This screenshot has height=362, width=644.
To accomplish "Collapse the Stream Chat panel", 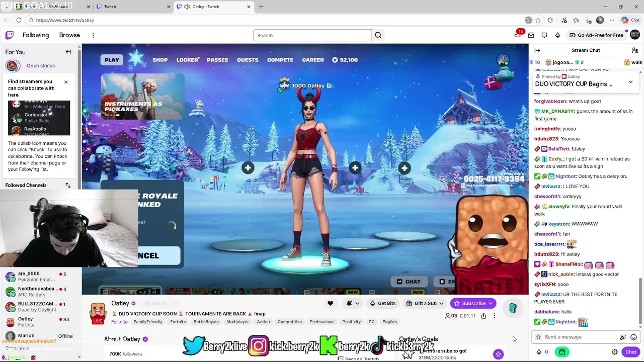I will [x=537, y=50].
